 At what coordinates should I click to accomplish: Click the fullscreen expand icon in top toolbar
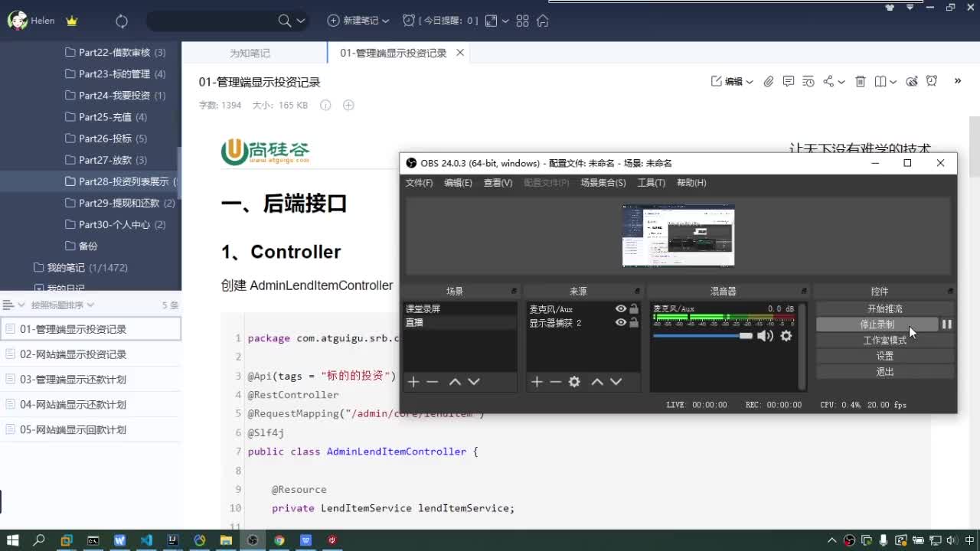coord(492,21)
